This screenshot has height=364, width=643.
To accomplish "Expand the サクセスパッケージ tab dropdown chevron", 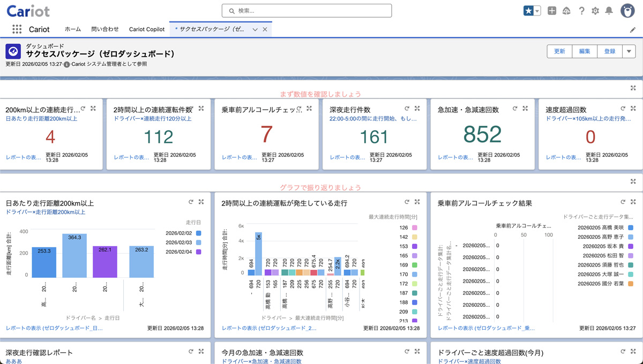I will pyautogui.click(x=255, y=29).
